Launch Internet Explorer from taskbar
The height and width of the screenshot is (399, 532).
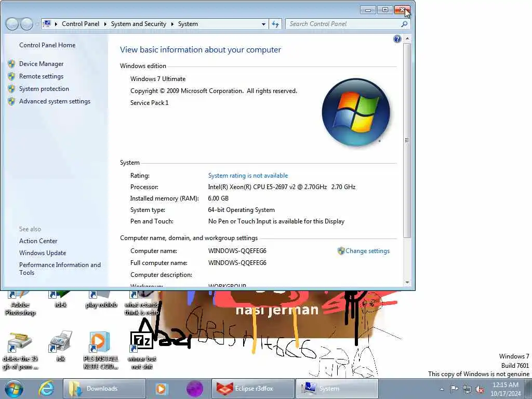[46, 389]
